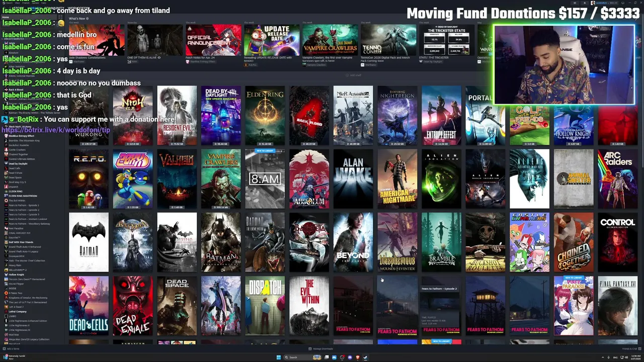
Task: Select Dead by Daylight in the sidebar list
Action: click(x=18, y=163)
